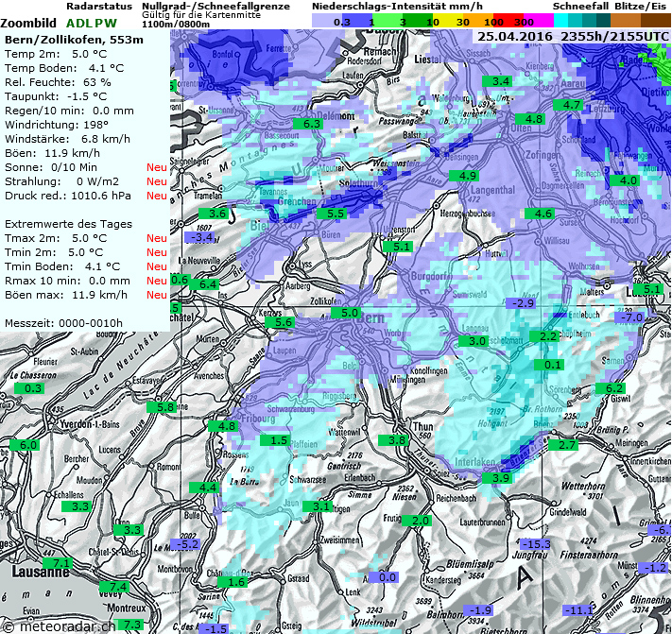The height and width of the screenshot is (634, 672).
Task: Click the yellow 30 mm/h intensity swatch
Action: coord(447,21)
